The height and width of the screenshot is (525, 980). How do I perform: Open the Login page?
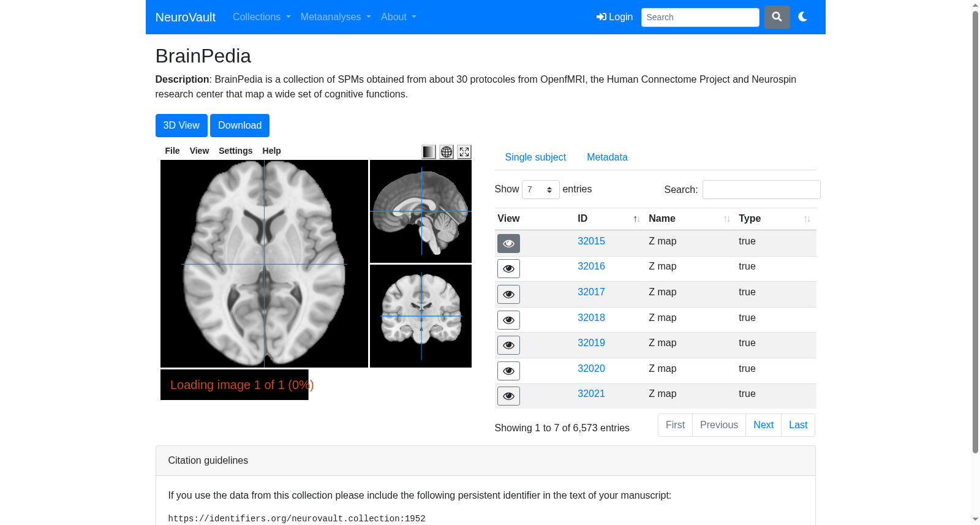coord(614,17)
